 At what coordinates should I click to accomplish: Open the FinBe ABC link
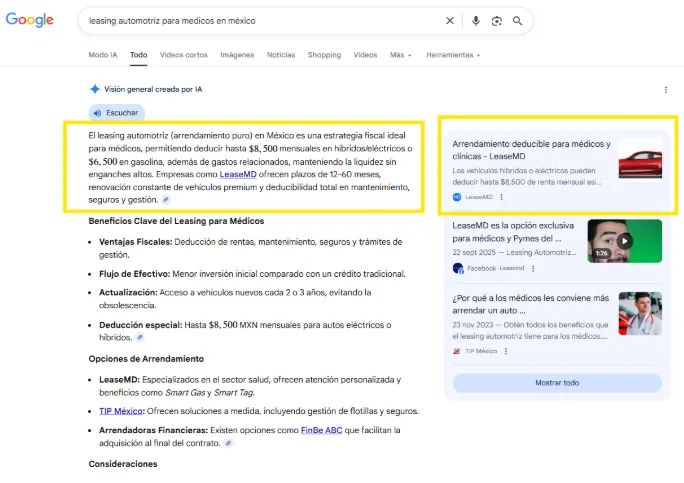point(321,430)
